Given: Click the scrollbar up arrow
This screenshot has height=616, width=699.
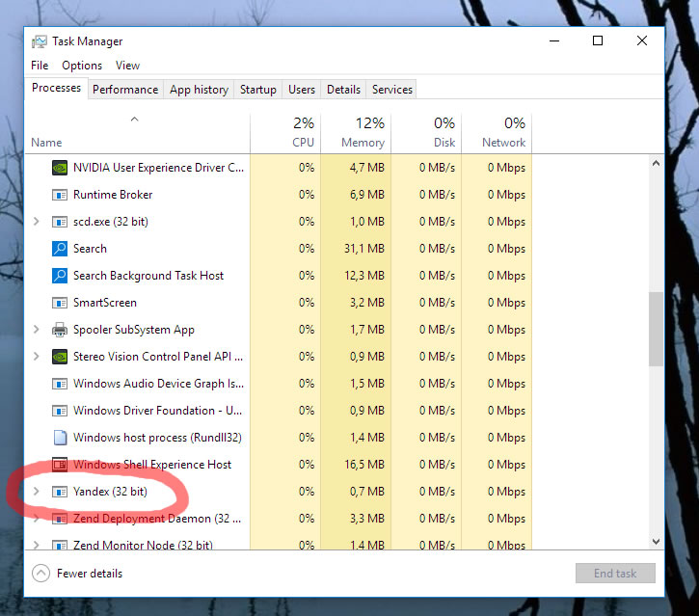Looking at the screenshot, I should 656,163.
